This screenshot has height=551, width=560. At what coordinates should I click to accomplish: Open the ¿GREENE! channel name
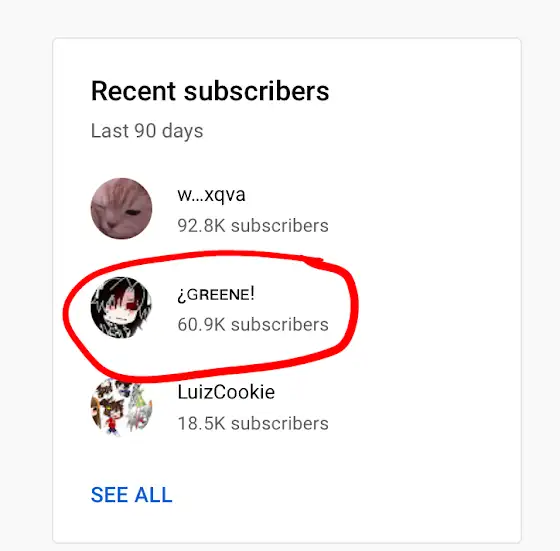coord(216,294)
